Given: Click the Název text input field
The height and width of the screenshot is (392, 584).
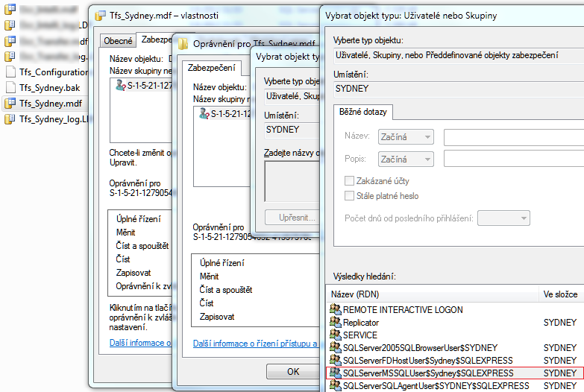Looking at the screenshot, I should tap(514, 137).
